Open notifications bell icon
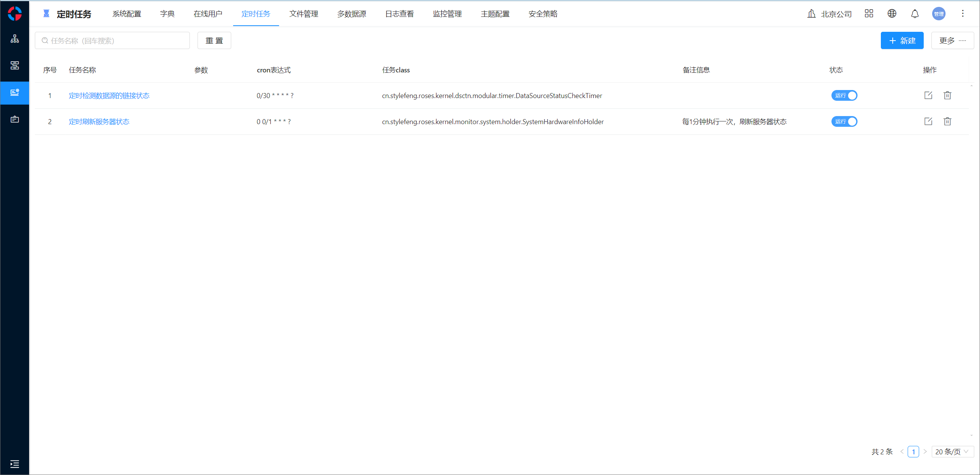The height and width of the screenshot is (475, 980). pyautogui.click(x=915, y=14)
